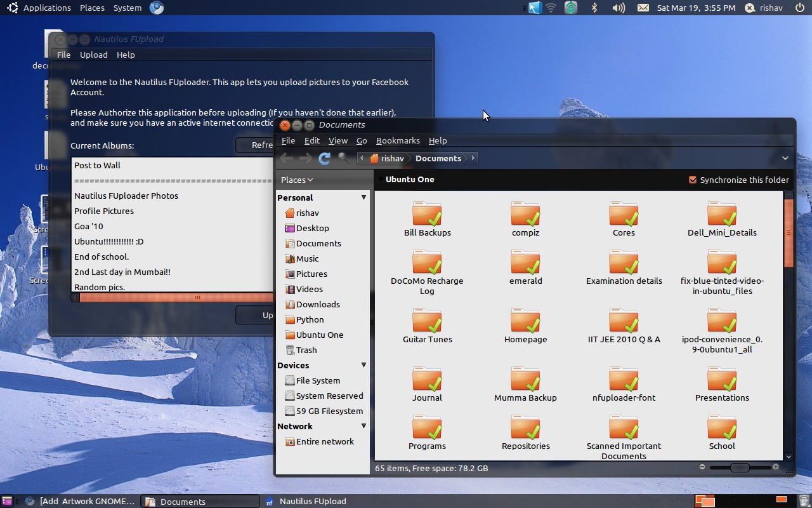Open the Mumma Backup folder

tap(525, 384)
